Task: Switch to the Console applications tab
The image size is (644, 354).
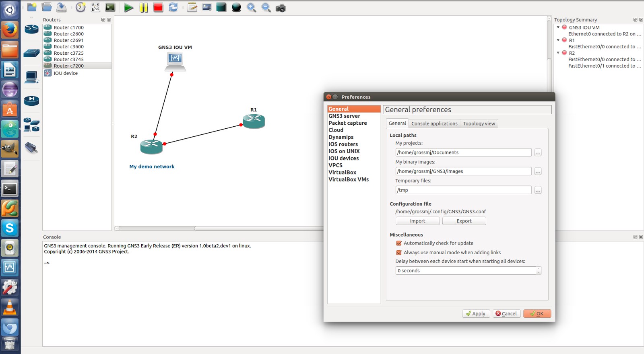Action: coord(434,123)
